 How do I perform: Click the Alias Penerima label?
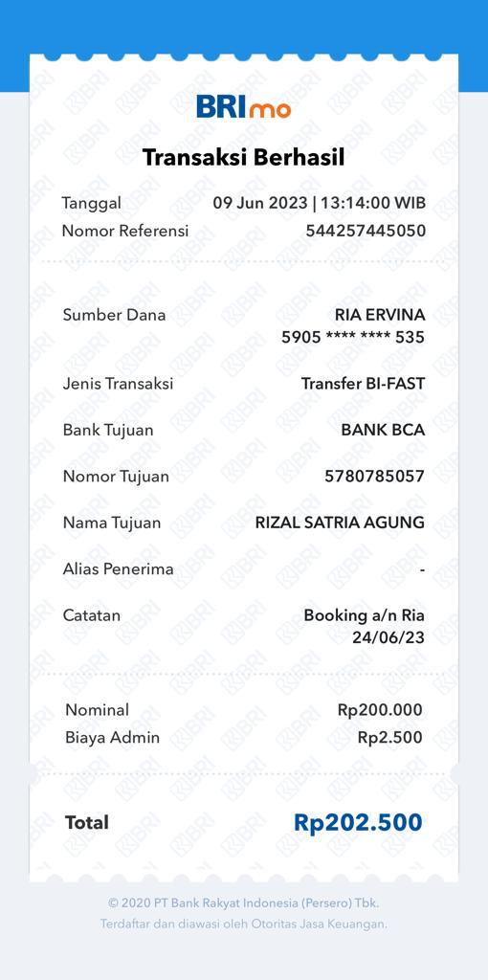point(118,569)
